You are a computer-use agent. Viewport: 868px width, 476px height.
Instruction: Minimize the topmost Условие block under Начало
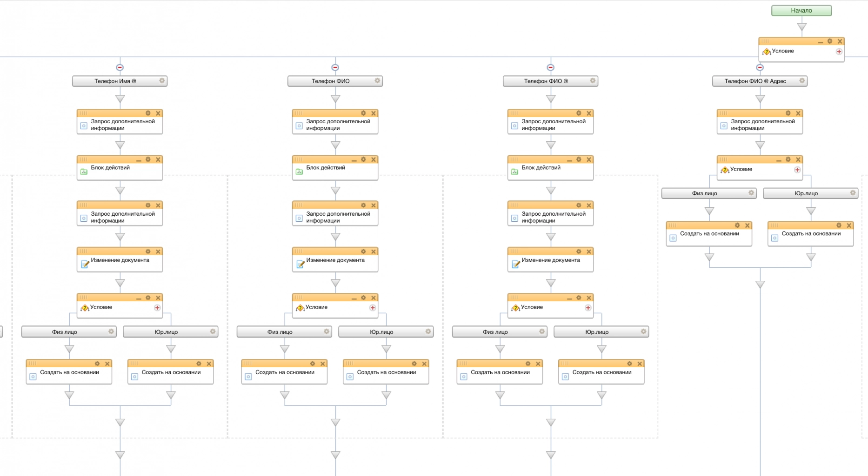click(820, 42)
